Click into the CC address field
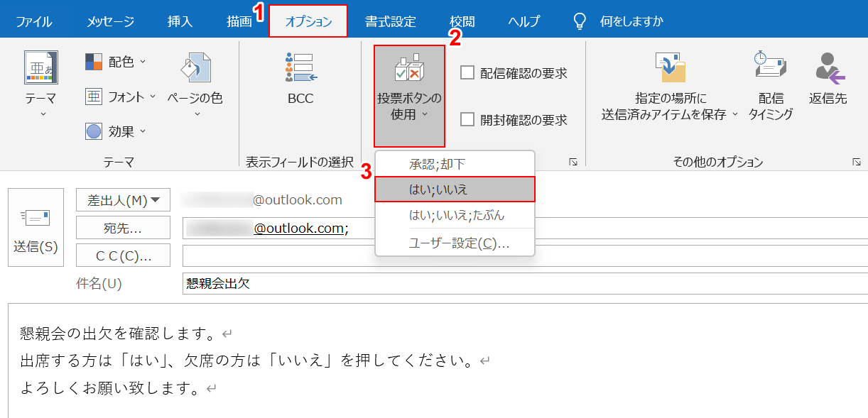The image size is (868, 418). click(525, 255)
